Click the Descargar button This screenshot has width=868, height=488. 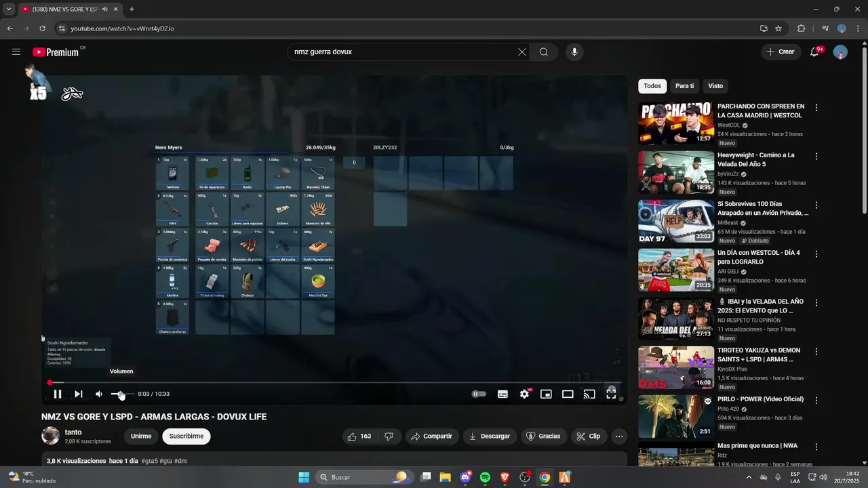tap(490, 436)
